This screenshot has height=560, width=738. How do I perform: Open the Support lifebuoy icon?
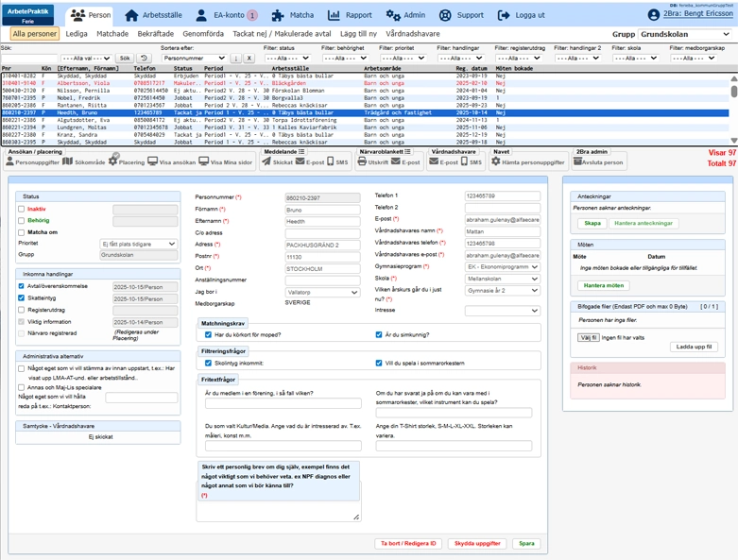445,15
